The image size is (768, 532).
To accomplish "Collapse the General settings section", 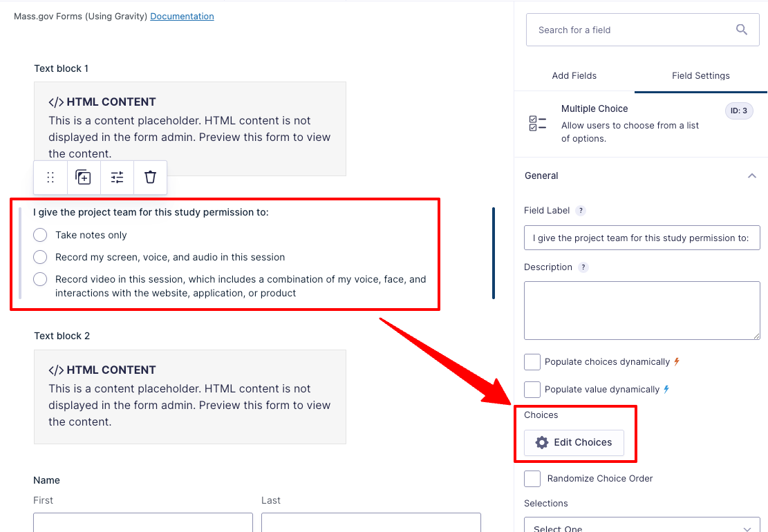I will (752, 175).
